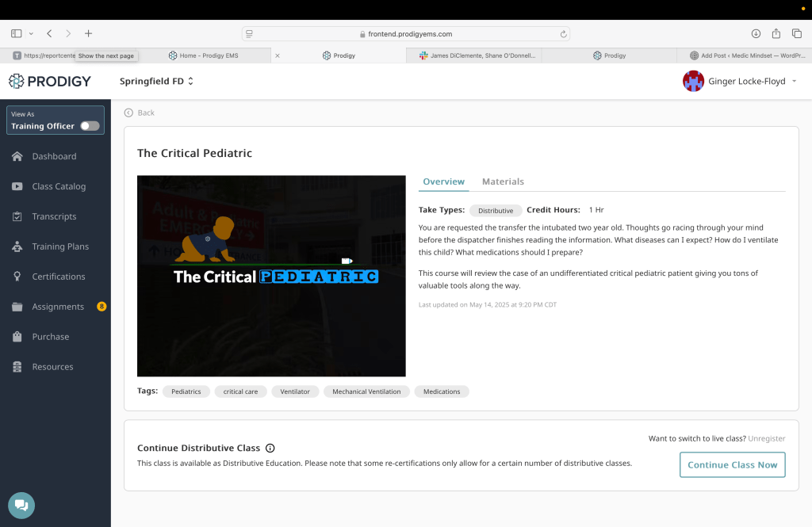This screenshot has height=527, width=812.
Task: Click the Continue Class Now button
Action: [x=732, y=465]
